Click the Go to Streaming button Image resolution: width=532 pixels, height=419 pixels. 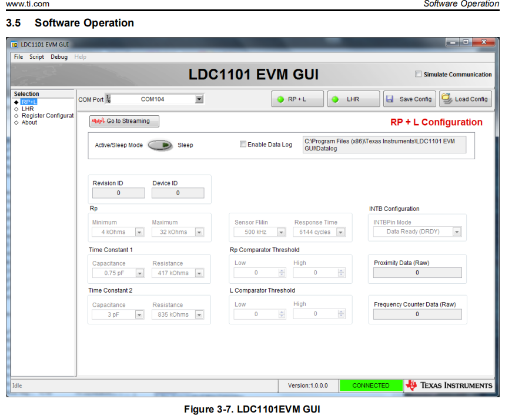(x=124, y=121)
